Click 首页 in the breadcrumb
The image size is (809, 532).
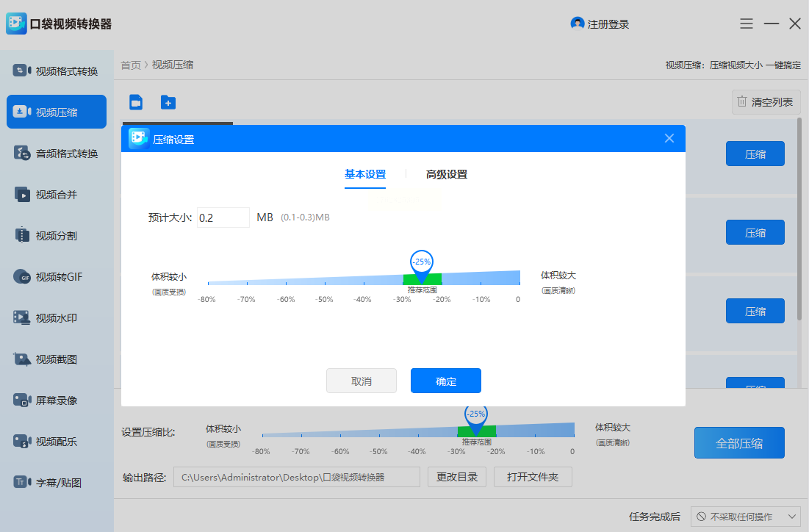click(x=131, y=65)
